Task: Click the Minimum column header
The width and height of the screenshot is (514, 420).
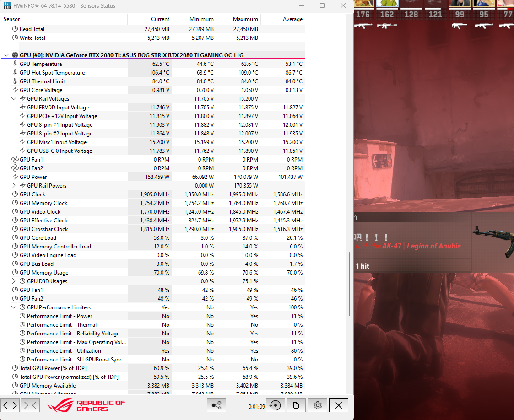Action: tap(194, 19)
